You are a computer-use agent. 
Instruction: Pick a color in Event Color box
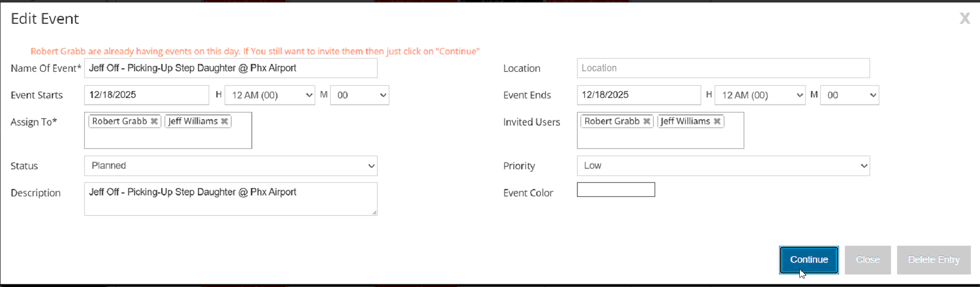[x=615, y=190]
